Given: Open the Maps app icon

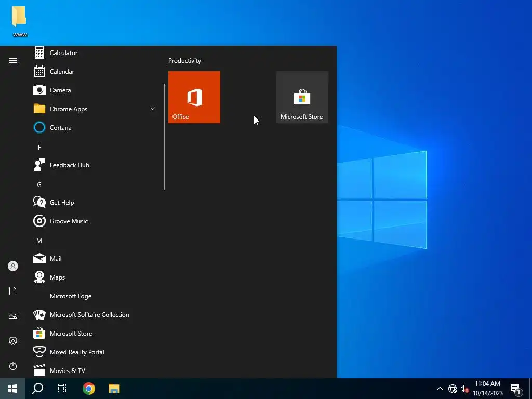Looking at the screenshot, I should coord(39,277).
